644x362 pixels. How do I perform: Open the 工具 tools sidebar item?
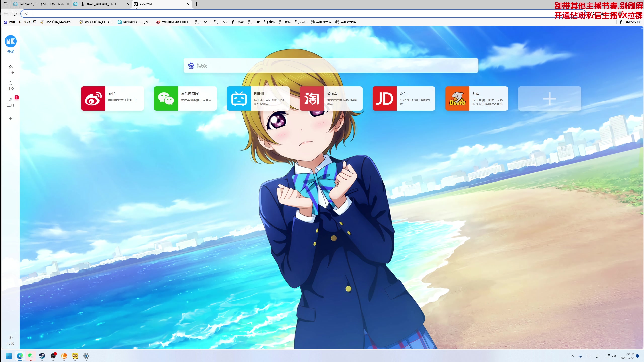pyautogui.click(x=11, y=102)
